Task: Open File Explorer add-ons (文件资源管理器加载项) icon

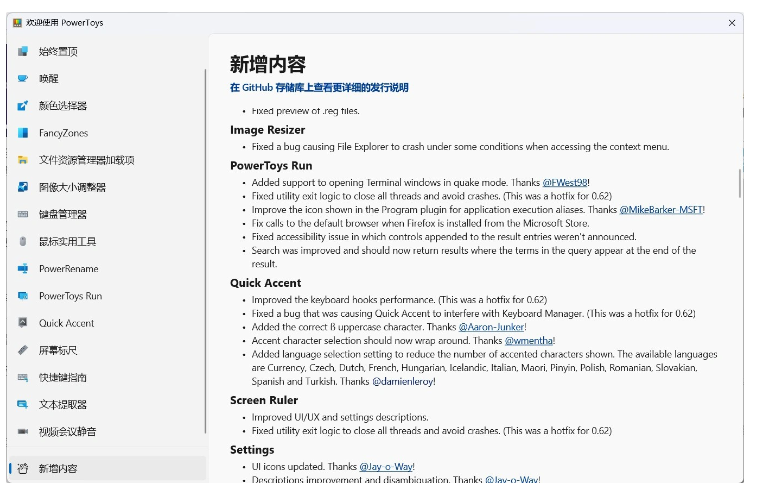Action: (x=22, y=160)
